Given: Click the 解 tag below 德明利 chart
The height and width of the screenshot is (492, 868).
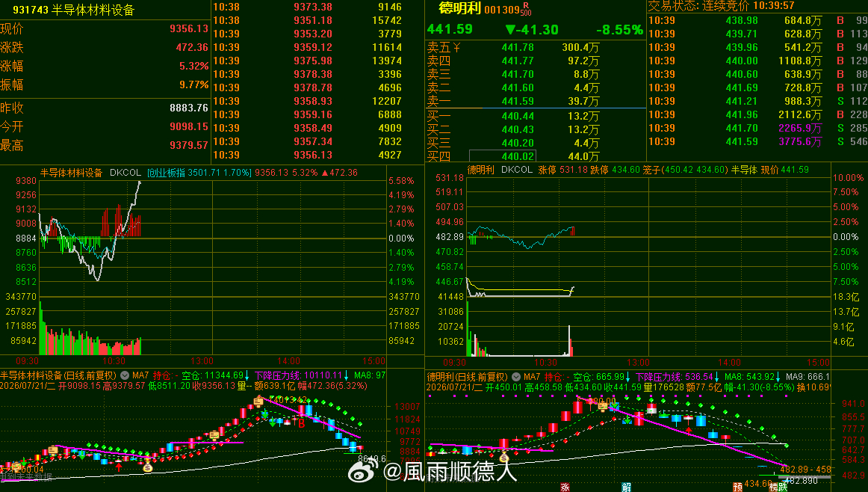Looking at the screenshot, I should (x=626, y=487).
